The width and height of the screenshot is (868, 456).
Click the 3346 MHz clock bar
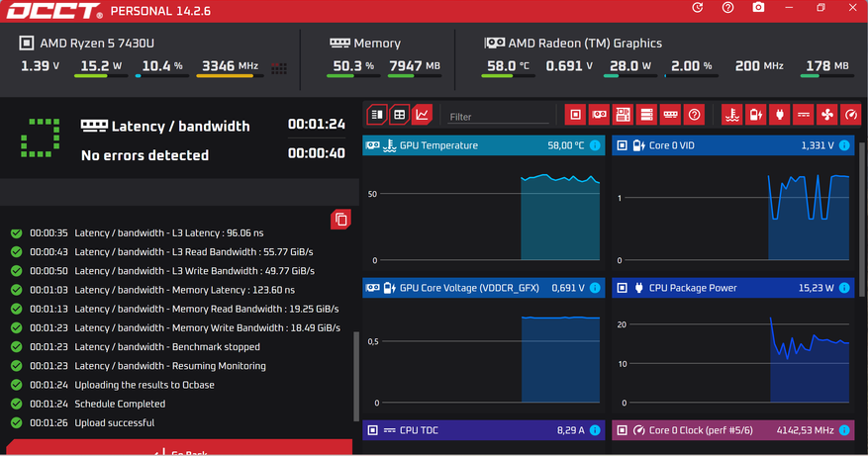pyautogui.click(x=230, y=76)
